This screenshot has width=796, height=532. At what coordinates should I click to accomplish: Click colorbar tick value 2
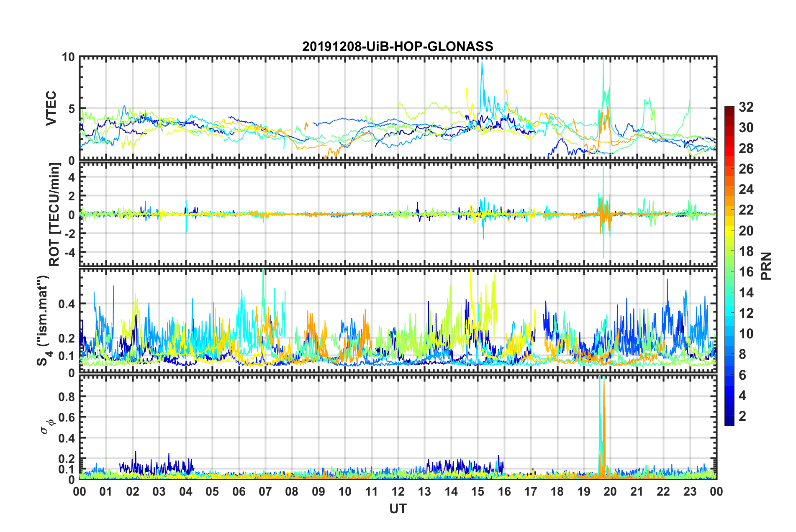[x=742, y=416]
